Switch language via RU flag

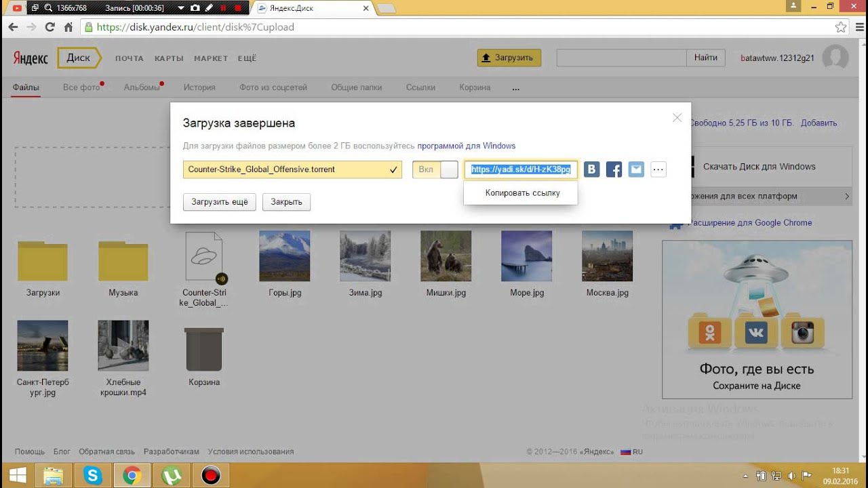coord(632,451)
